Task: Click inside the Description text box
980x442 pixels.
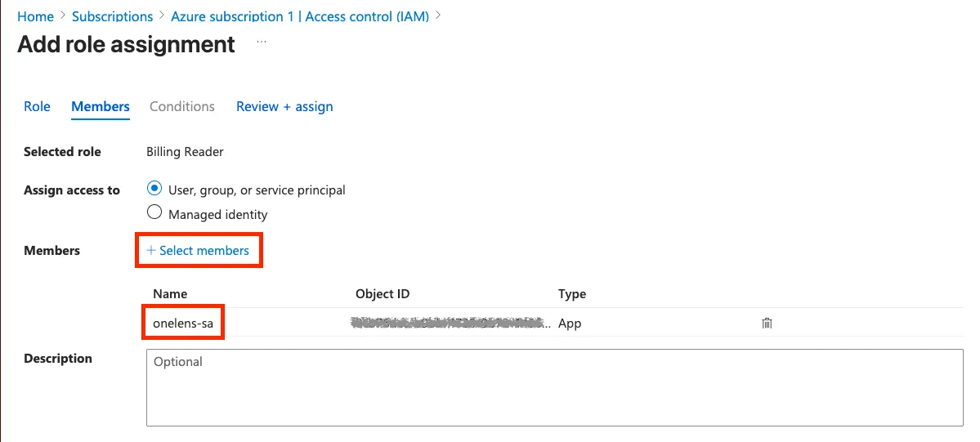Action: pos(554,387)
